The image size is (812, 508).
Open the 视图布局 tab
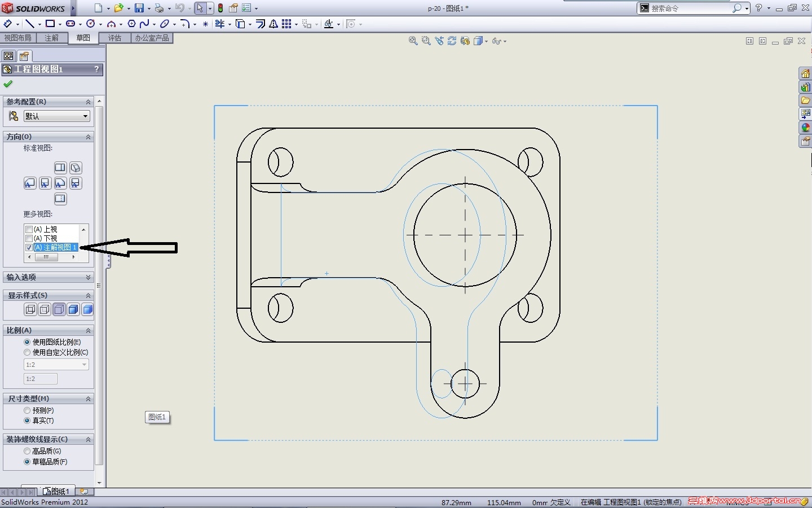coord(17,38)
